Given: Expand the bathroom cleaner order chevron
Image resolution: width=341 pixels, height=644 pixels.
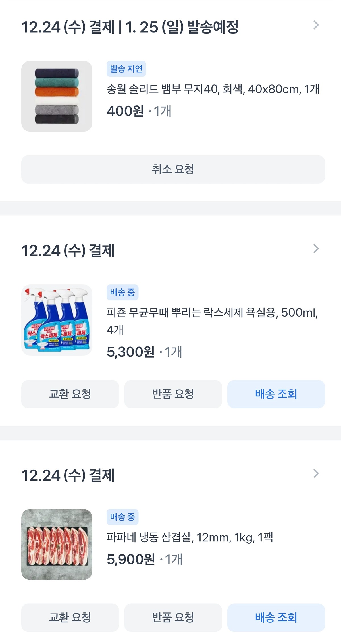Looking at the screenshot, I should click(316, 249).
